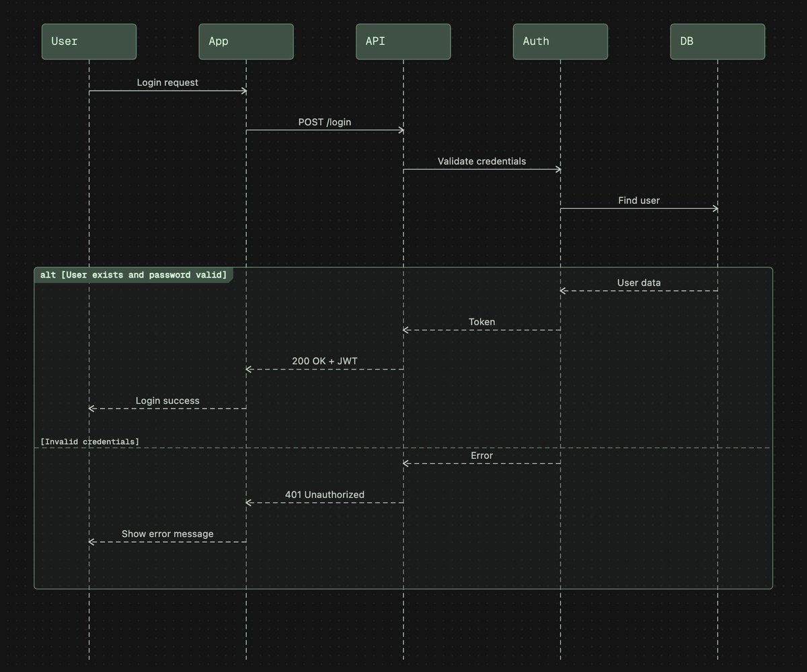
Task: Click the 'Validate credentials' message label
Action: coord(482,161)
